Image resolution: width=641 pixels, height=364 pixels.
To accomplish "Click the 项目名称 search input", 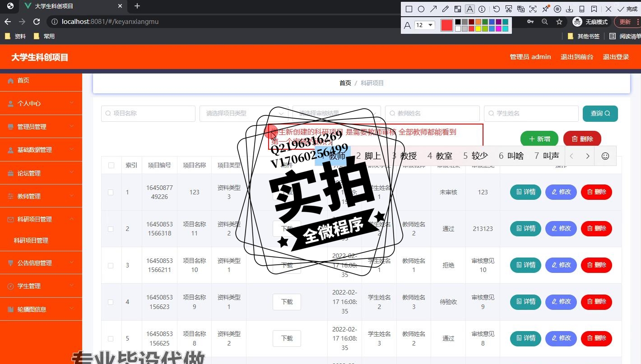I will (x=148, y=114).
